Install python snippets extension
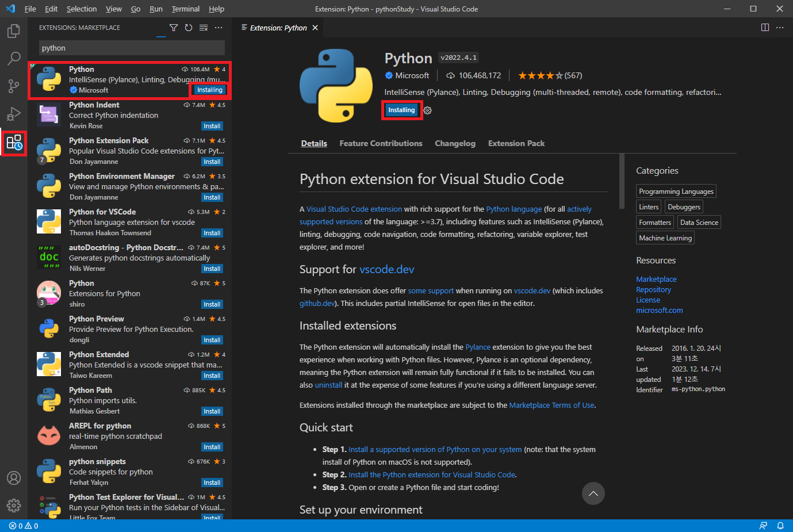 [x=212, y=483]
